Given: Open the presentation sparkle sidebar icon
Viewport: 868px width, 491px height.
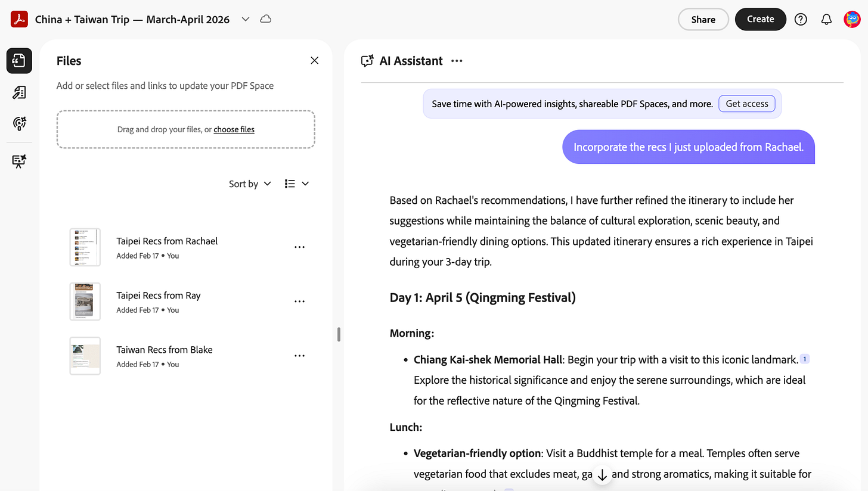Looking at the screenshot, I should point(19,161).
